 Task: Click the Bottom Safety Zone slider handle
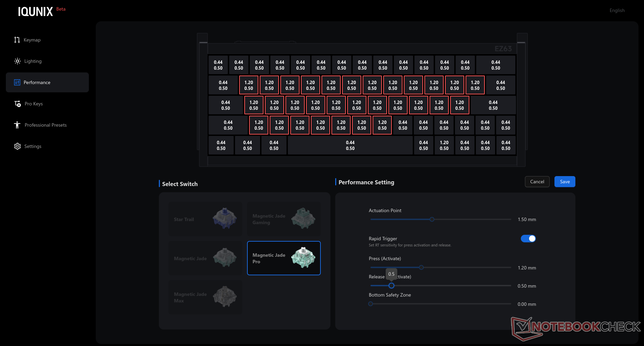click(x=371, y=304)
